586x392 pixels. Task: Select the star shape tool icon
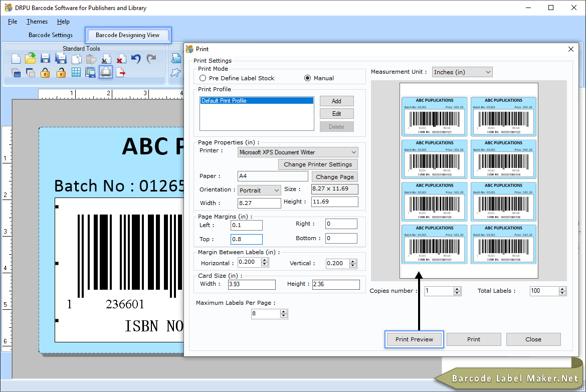pyautogui.click(x=175, y=73)
